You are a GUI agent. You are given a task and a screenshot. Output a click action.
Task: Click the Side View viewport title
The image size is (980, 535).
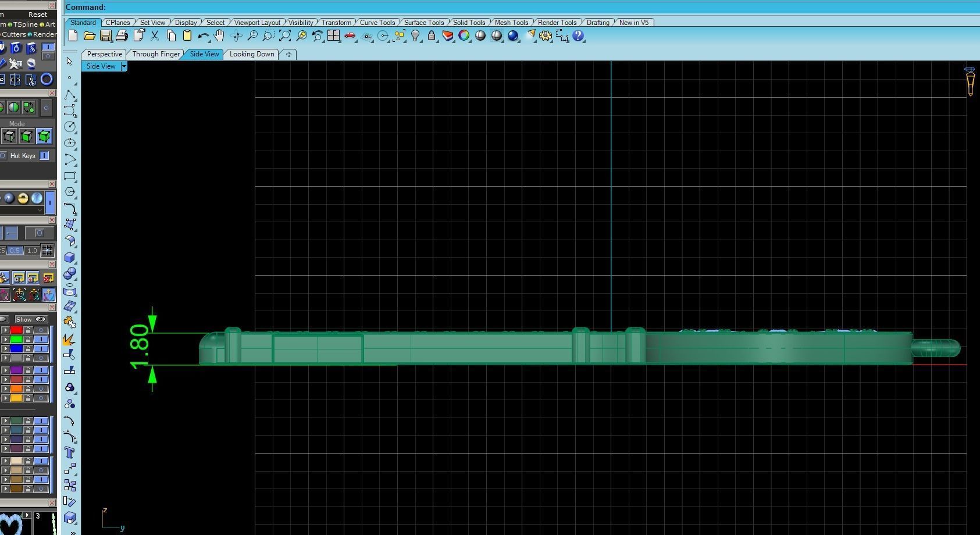pyautogui.click(x=101, y=66)
